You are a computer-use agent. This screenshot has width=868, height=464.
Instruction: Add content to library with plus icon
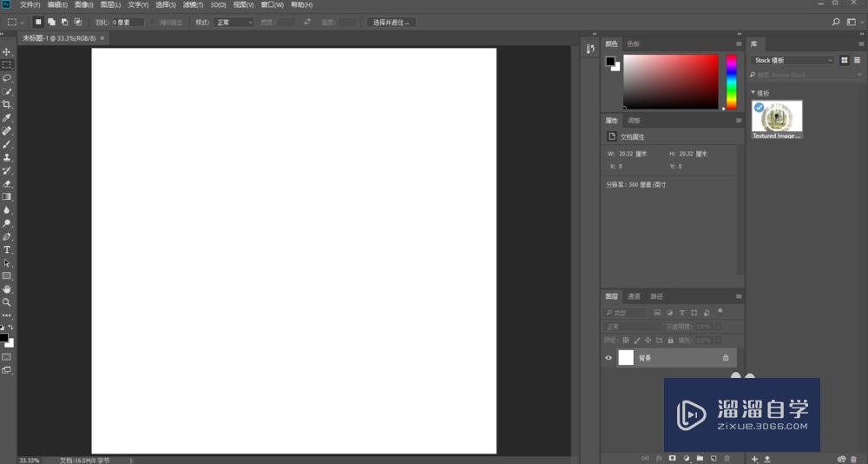point(754,459)
